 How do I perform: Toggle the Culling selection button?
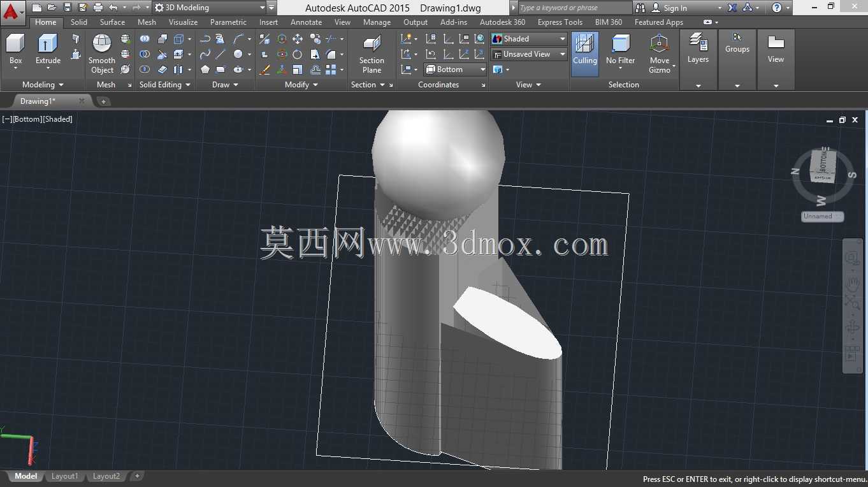(x=584, y=54)
